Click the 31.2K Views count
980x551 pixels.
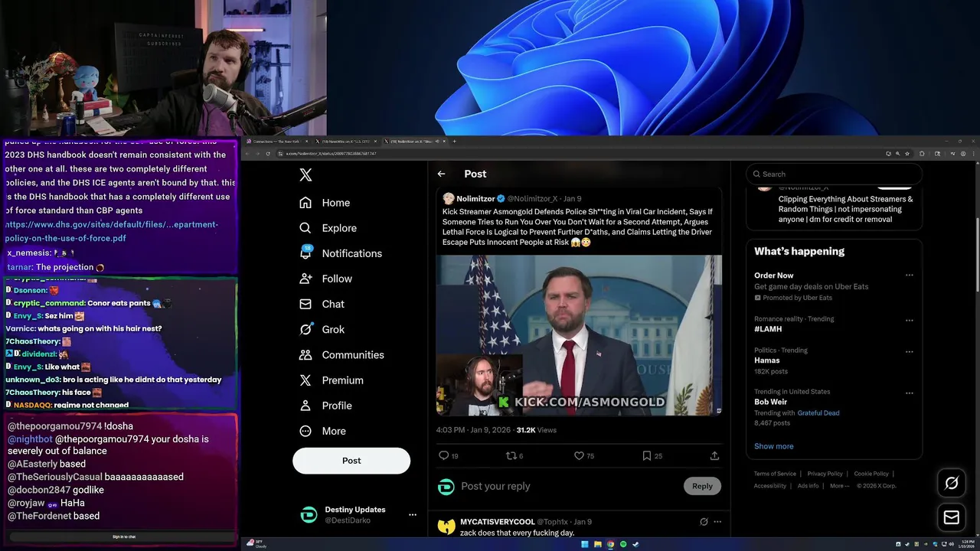tap(536, 430)
